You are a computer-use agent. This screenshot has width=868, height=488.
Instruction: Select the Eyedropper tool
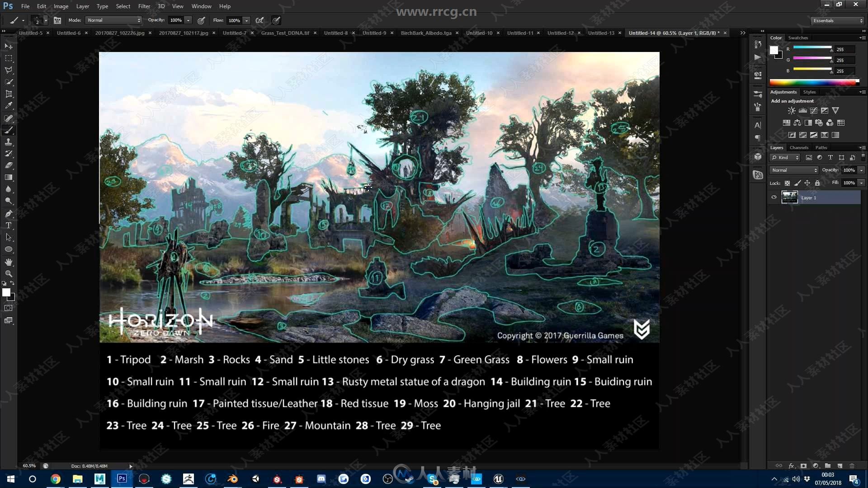9,106
